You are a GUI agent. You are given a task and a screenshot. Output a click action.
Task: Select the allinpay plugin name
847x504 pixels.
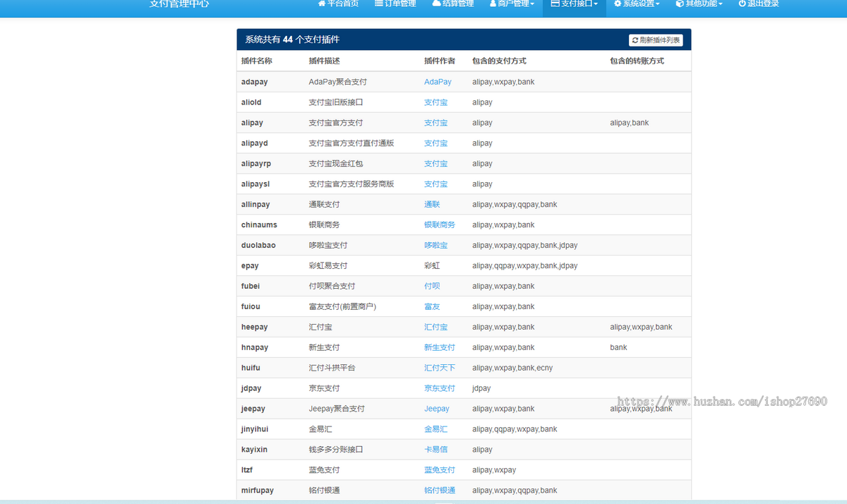tap(256, 205)
